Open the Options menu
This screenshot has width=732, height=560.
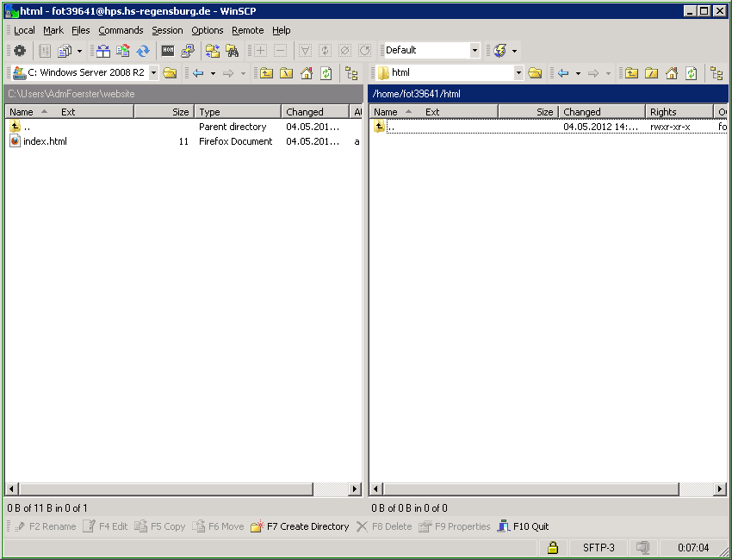(208, 30)
